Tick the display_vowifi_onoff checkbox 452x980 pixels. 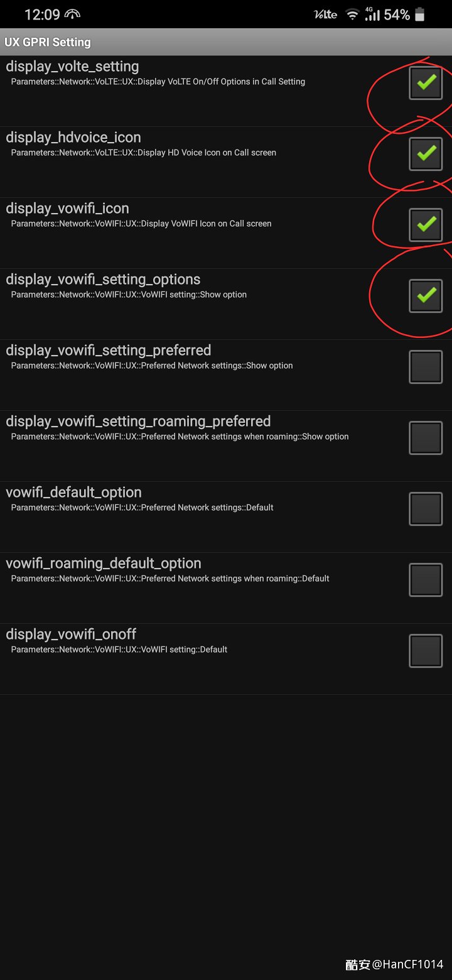[426, 651]
